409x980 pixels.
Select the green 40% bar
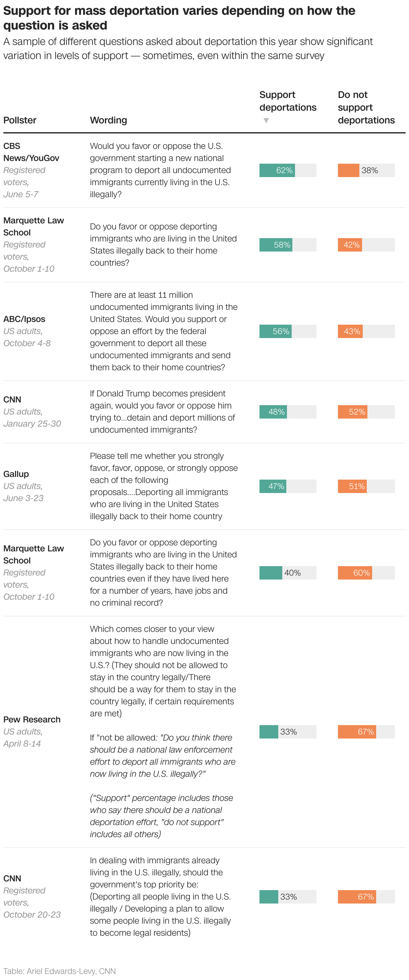pyautogui.click(x=271, y=573)
